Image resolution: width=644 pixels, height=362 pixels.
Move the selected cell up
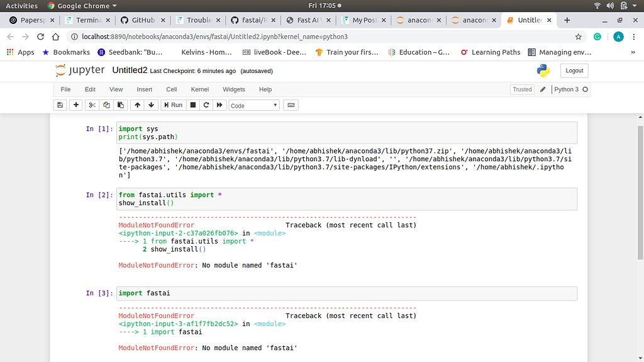coord(137,105)
